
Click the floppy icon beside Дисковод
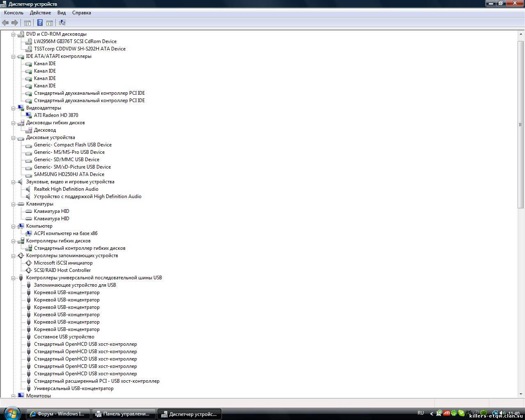[x=29, y=130]
